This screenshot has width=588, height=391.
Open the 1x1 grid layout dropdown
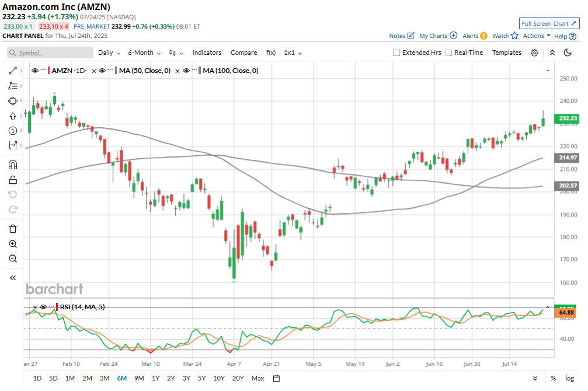click(x=293, y=53)
